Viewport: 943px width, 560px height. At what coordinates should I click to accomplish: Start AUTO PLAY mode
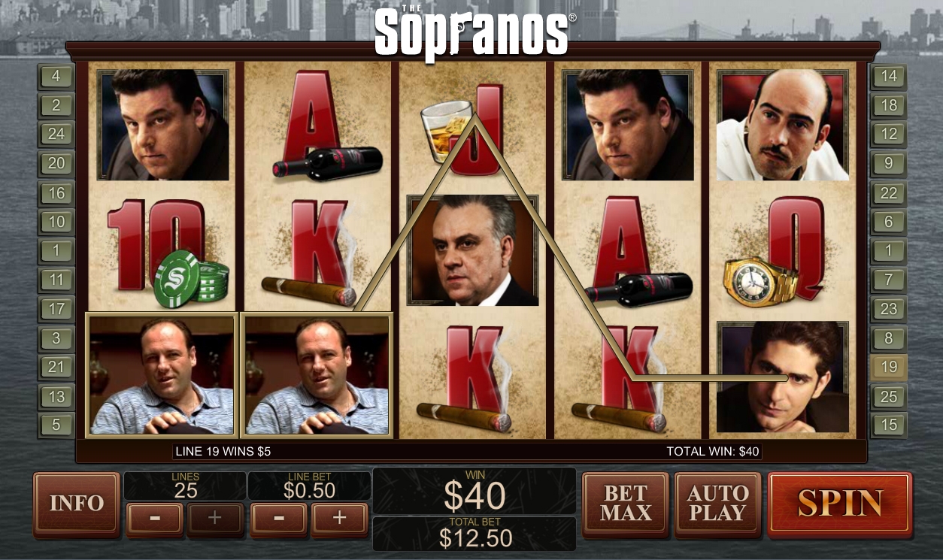[x=717, y=504]
